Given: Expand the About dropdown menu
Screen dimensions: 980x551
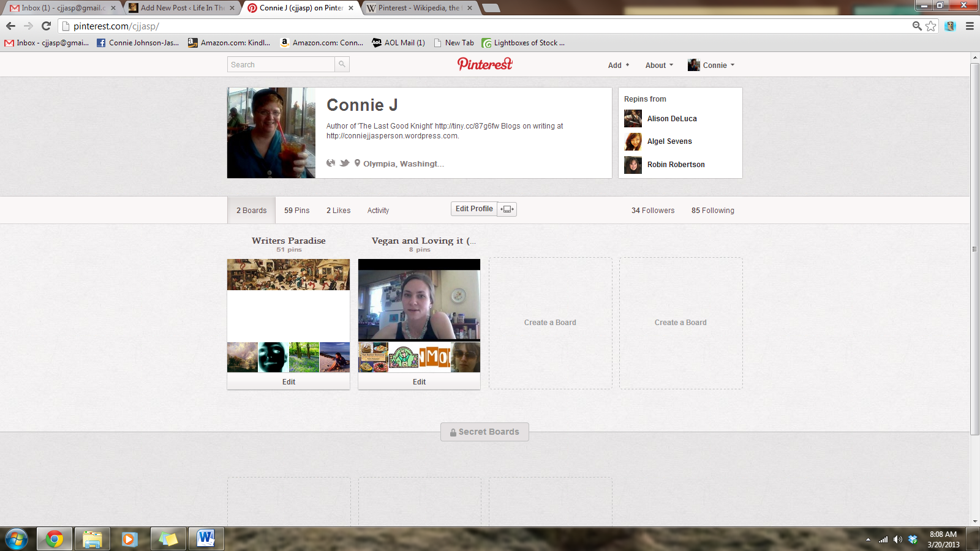Looking at the screenshot, I should pos(658,66).
